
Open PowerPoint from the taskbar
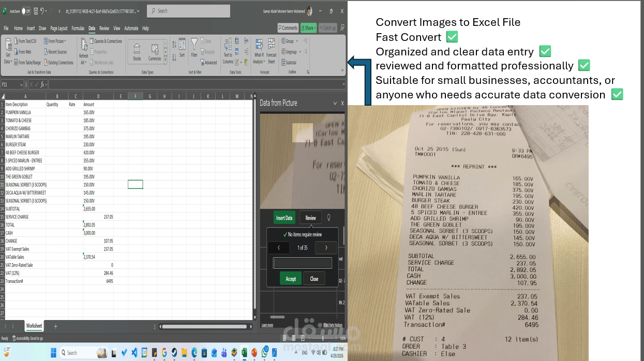click(254, 353)
